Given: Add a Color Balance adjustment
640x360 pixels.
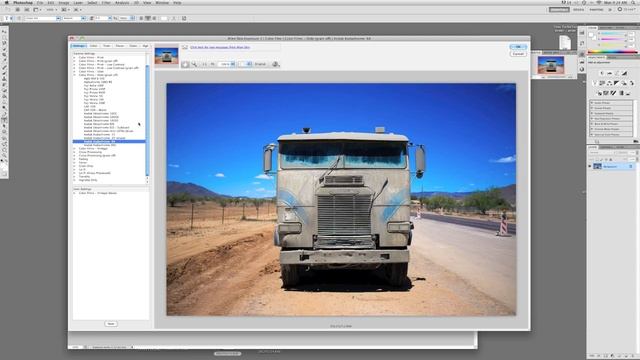Looking at the screenshot, I should (609, 83).
